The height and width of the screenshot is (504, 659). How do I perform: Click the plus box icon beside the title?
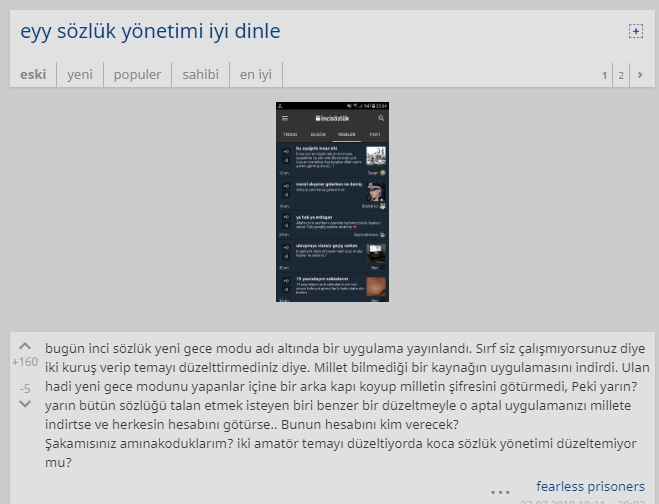pyautogui.click(x=635, y=31)
